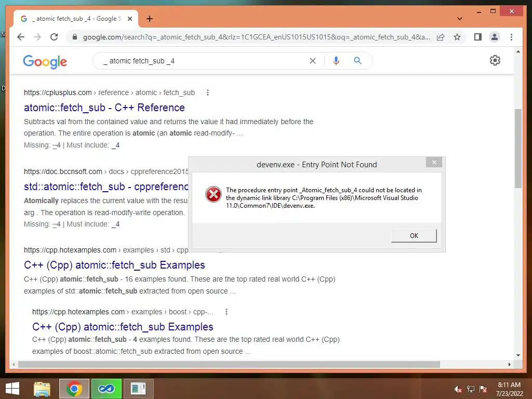This screenshot has width=532, height=399.
Task: Click the https://cplusplus.com breadcrumb text
Action: pos(58,92)
